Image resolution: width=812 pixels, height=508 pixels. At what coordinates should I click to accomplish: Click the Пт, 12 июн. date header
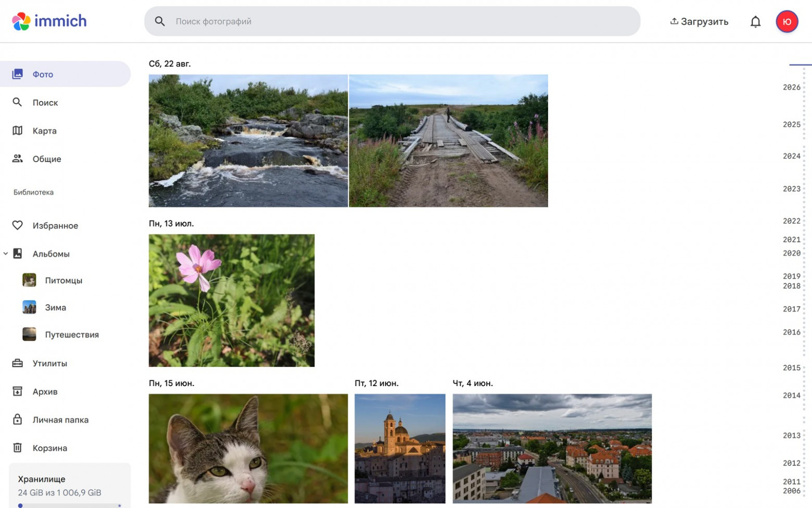pyautogui.click(x=376, y=383)
